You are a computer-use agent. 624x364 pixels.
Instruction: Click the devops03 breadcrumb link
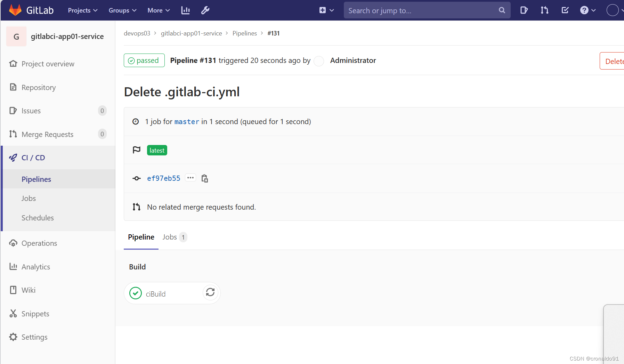[x=137, y=33]
